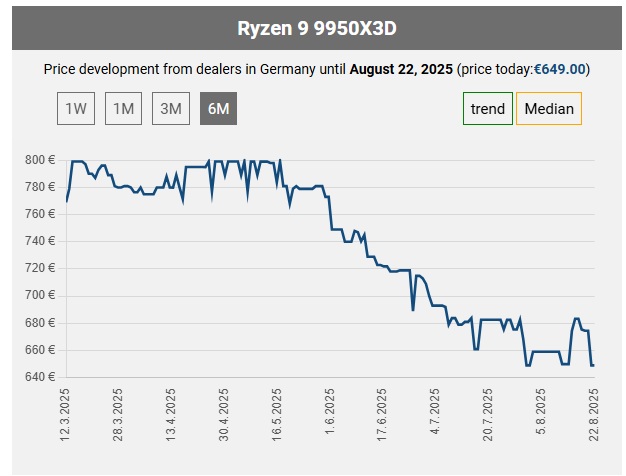The height and width of the screenshot is (476, 626).
Task: Click the 1.6.2025 date label
Action: coord(330,411)
